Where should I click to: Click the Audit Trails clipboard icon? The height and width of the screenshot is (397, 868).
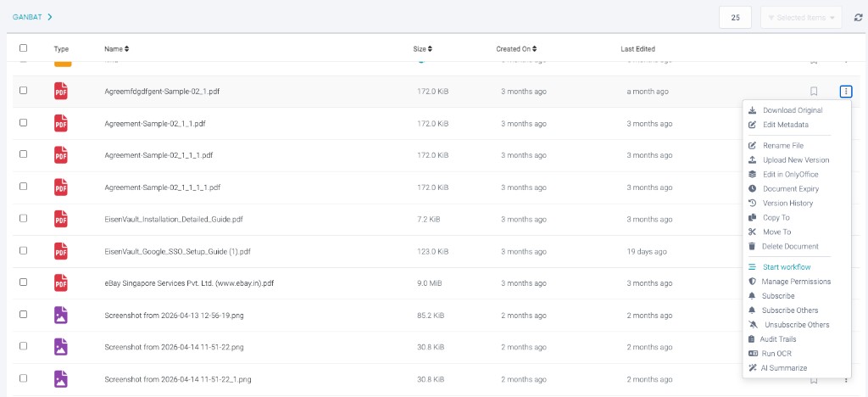(752, 338)
